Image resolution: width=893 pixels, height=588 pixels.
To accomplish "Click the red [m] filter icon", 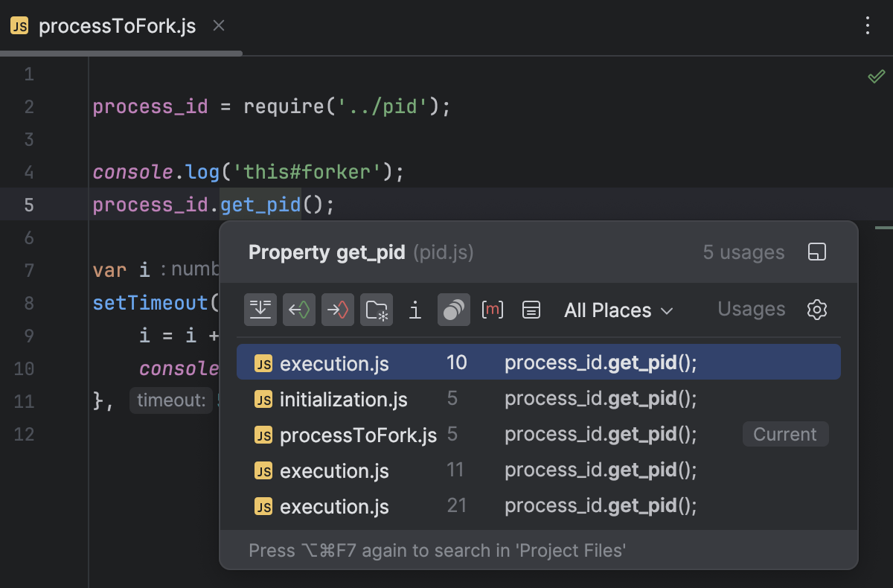I will (x=493, y=310).
